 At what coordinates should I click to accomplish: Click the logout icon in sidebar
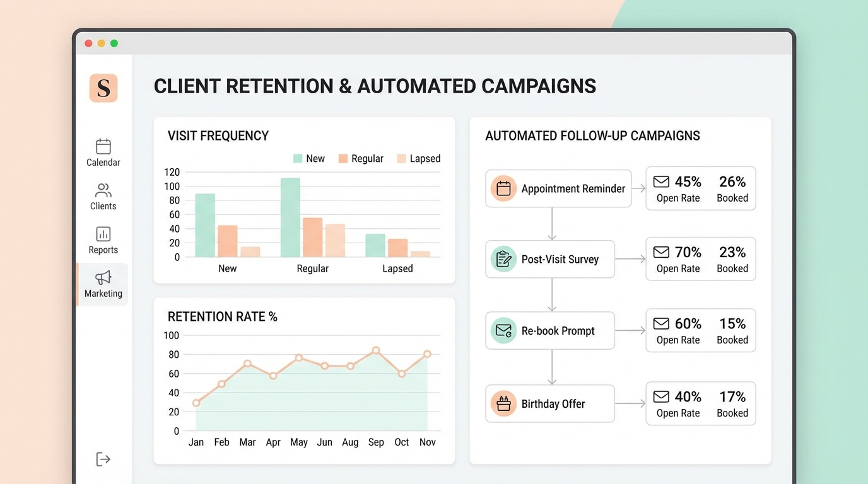coord(103,459)
